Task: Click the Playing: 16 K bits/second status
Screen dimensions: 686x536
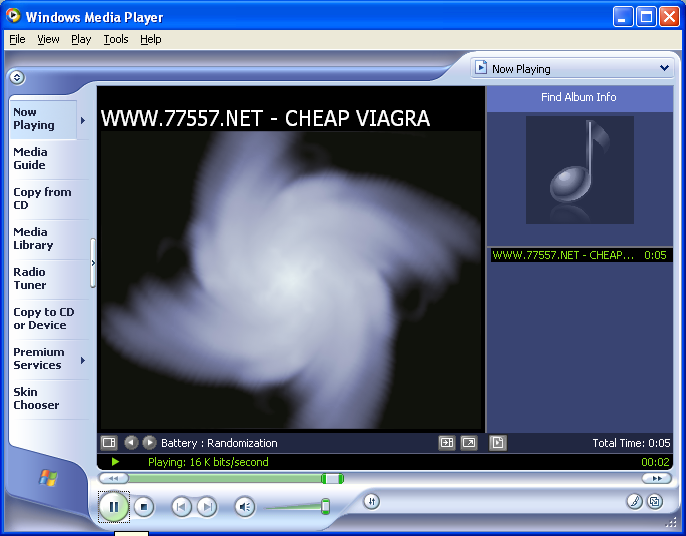Action: [208, 462]
